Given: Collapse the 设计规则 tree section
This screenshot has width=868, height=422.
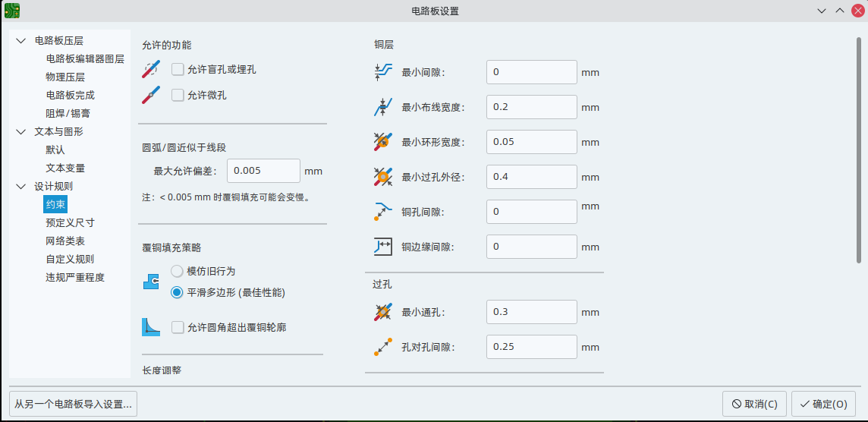Looking at the screenshot, I should [x=20, y=187].
